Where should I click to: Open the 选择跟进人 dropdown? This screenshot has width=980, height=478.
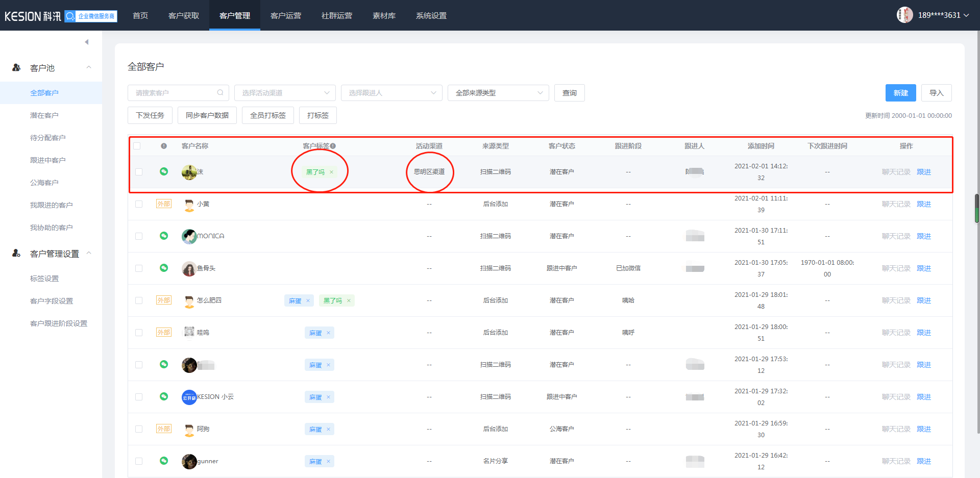(391, 93)
